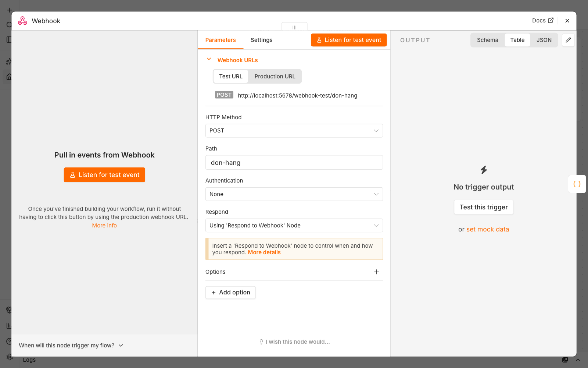Click the POST method badge
The width and height of the screenshot is (588, 368).
click(224, 95)
